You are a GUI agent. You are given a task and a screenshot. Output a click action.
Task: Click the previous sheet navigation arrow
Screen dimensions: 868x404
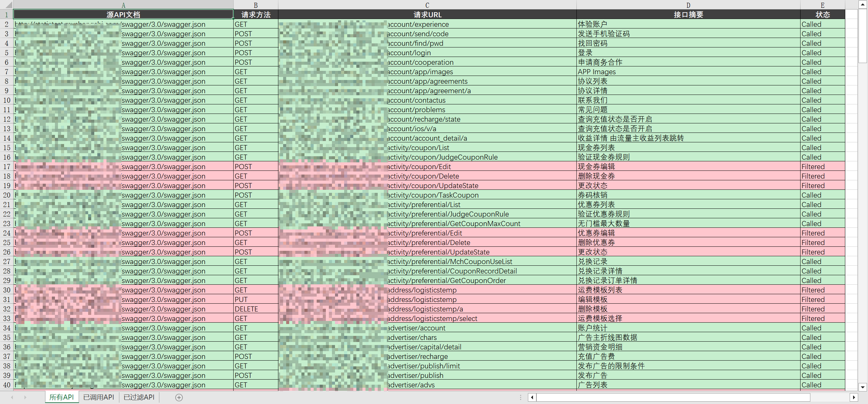[12, 397]
